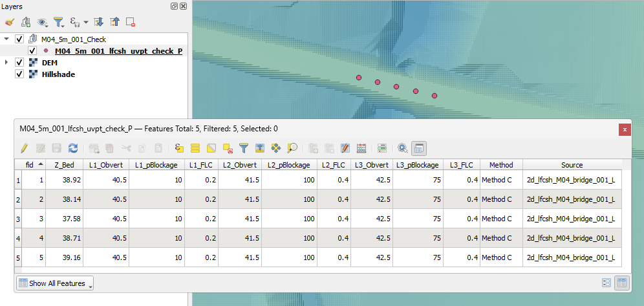Reload the attribute table
This screenshot has width=644, height=306.
point(73,148)
